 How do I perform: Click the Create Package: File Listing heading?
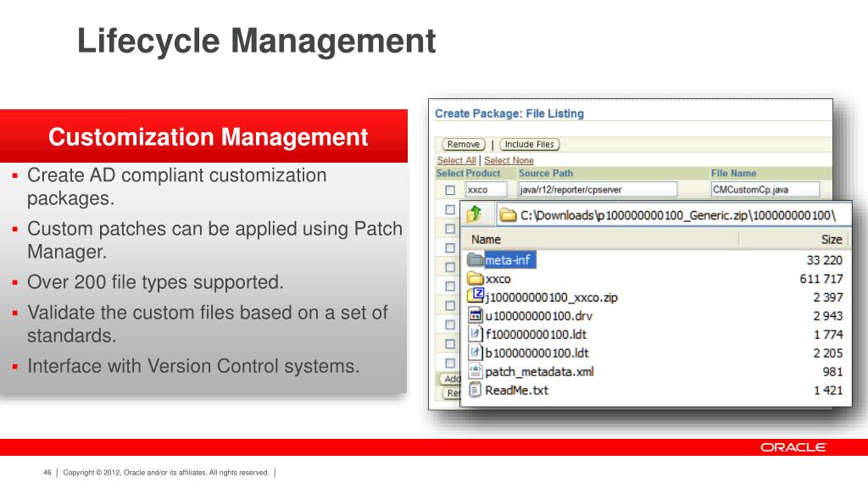point(509,114)
